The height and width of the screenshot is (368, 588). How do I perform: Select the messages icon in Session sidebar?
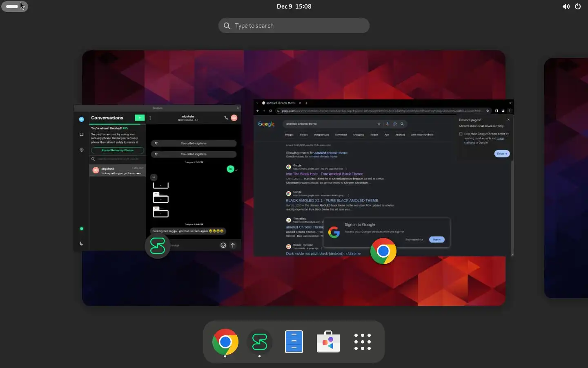pos(81,135)
